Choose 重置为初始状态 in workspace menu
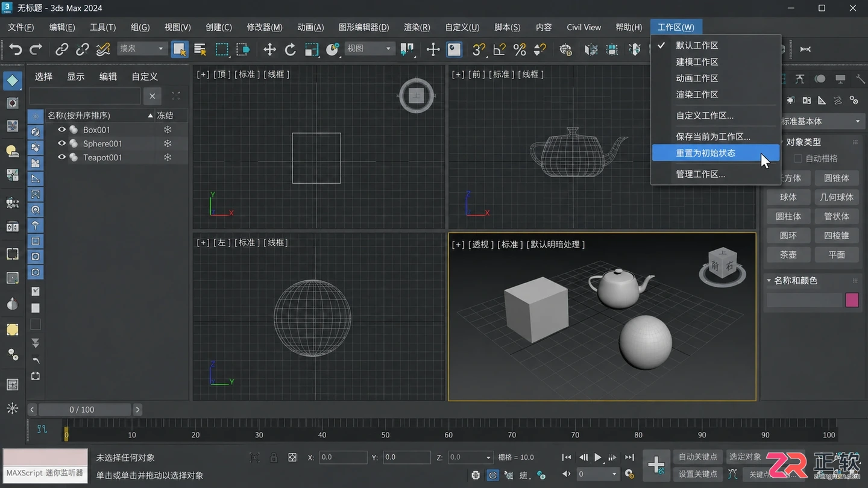Screen dimensions: 868x488 coord(715,153)
